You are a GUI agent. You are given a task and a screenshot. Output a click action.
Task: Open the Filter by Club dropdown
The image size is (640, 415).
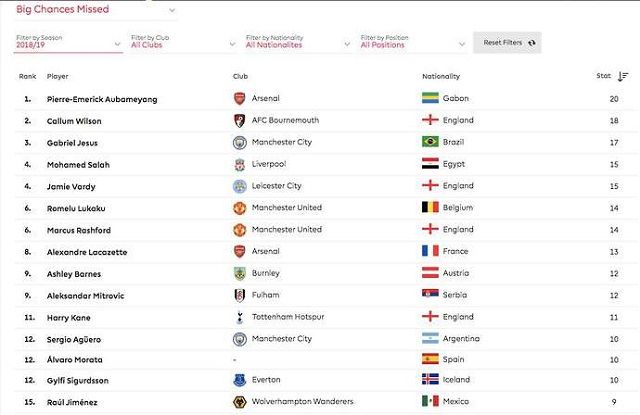tap(183, 42)
